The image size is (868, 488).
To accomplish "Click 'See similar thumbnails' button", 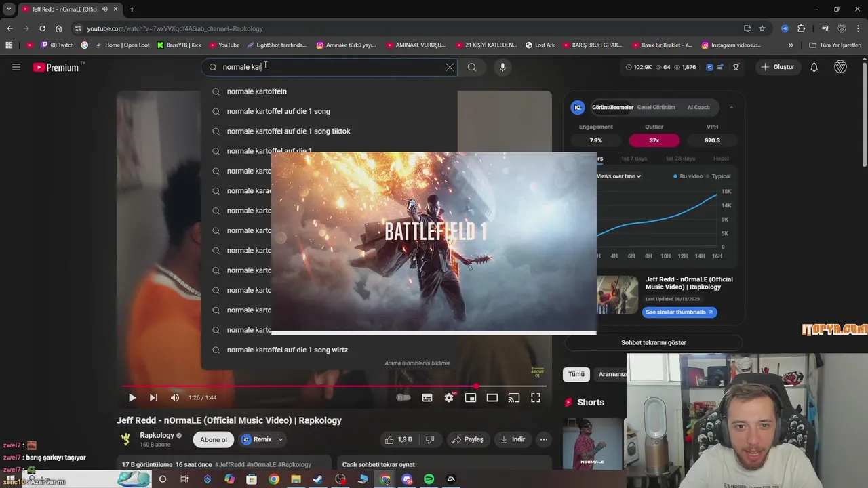I will [x=679, y=312].
